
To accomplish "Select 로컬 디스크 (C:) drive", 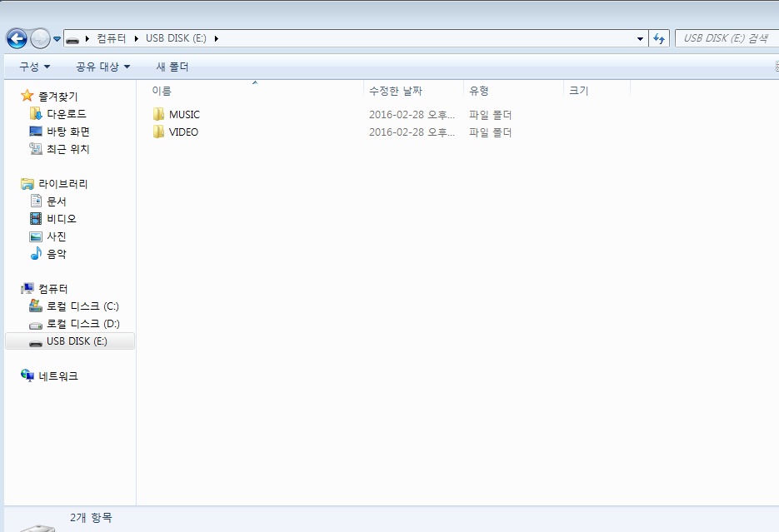I will click(x=82, y=306).
